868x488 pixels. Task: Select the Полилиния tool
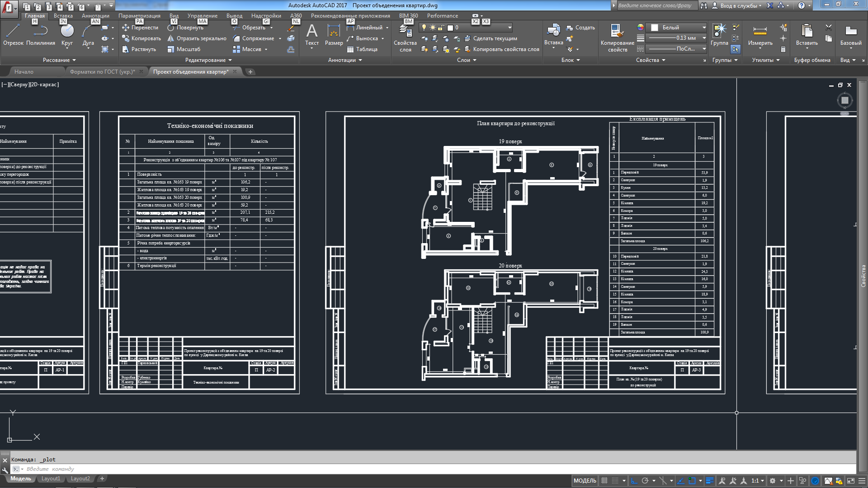41,35
